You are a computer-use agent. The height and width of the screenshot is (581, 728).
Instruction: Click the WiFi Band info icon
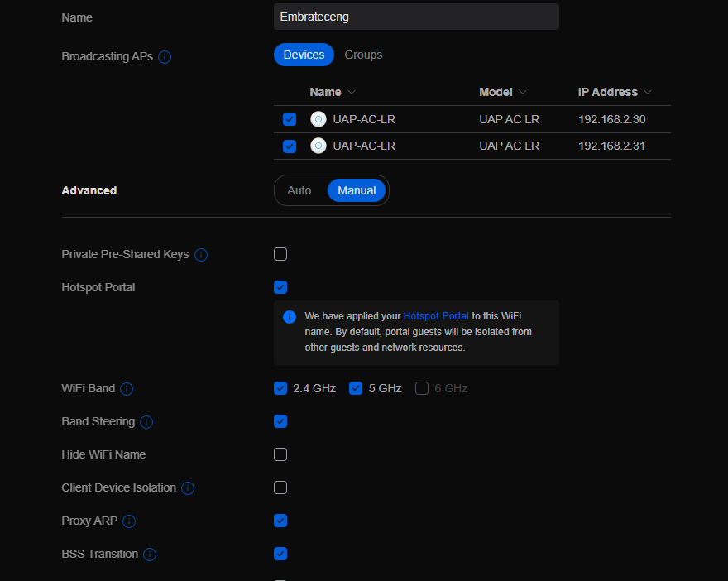tap(127, 389)
